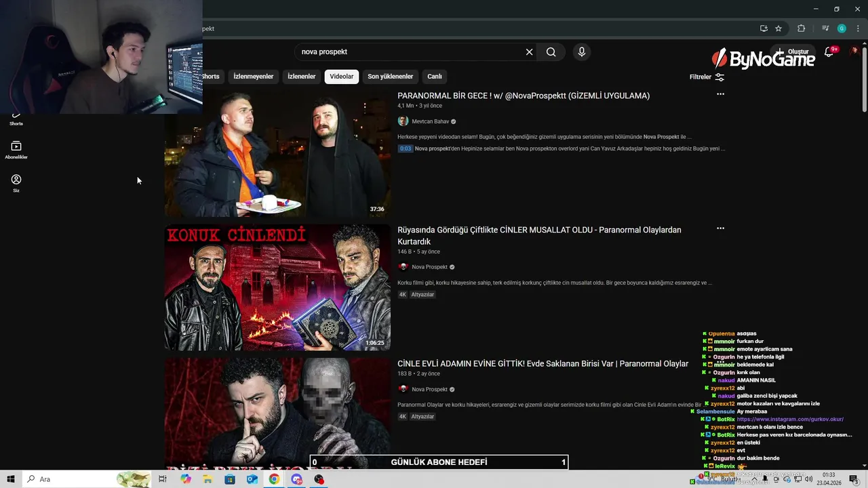Launch Copilot from taskbar
This screenshot has height=488, width=868.
(186, 479)
